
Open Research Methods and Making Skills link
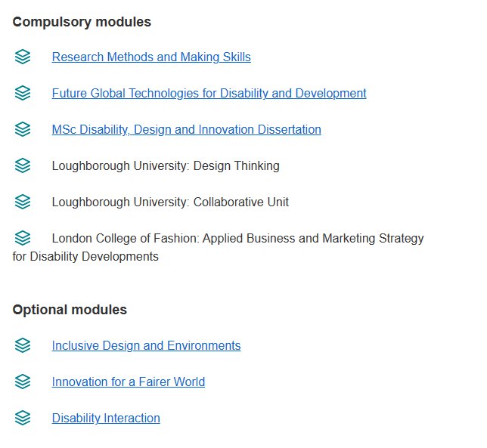pos(151,57)
